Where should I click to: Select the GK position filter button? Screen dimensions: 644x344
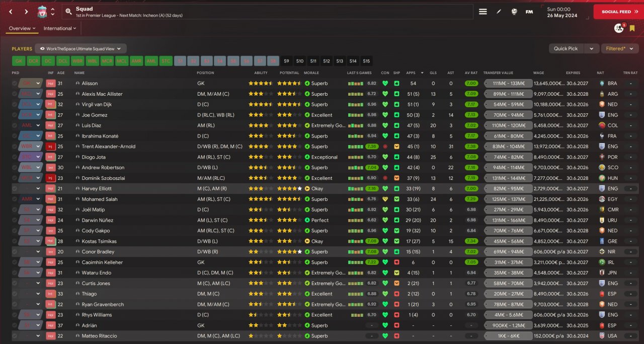coord(19,61)
